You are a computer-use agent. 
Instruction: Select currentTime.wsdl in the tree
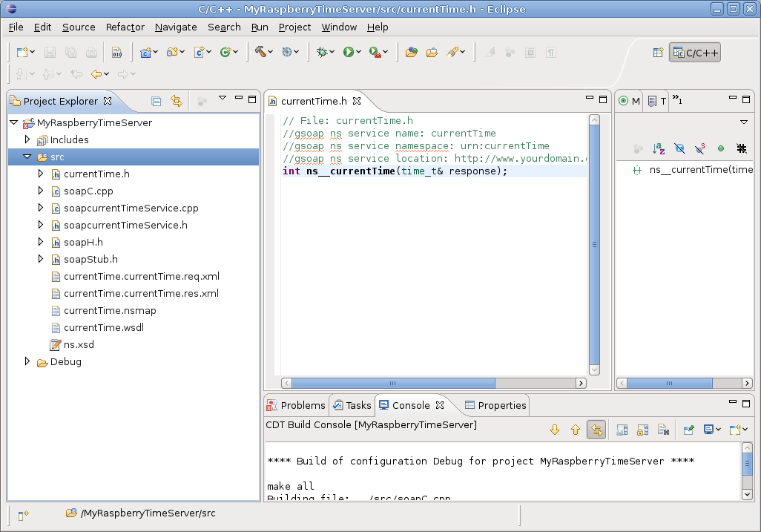click(104, 327)
